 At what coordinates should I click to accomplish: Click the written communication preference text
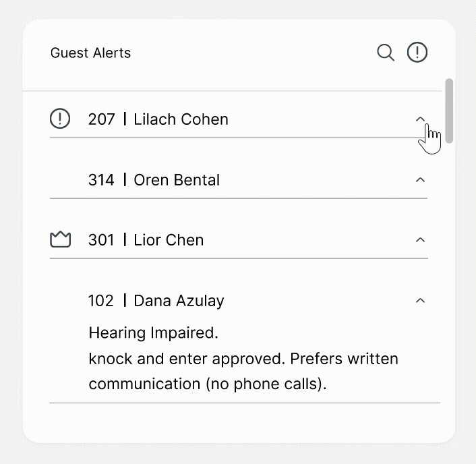pos(243,372)
